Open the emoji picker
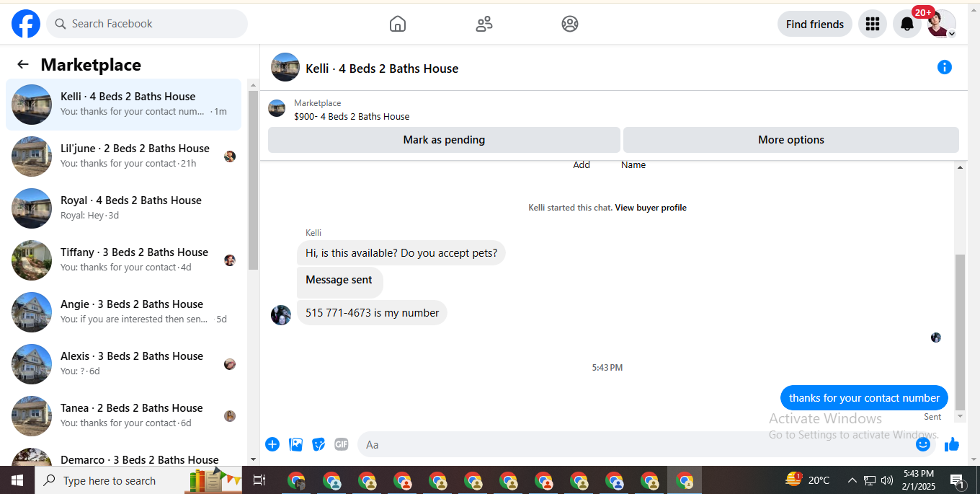The image size is (980, 494). pyautogui.click(x=923, y=444)
